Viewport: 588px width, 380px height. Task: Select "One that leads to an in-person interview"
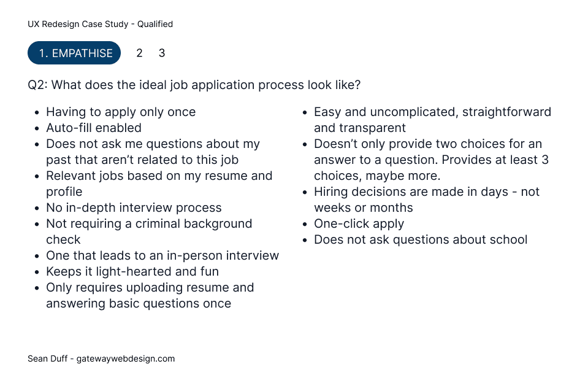162,256
